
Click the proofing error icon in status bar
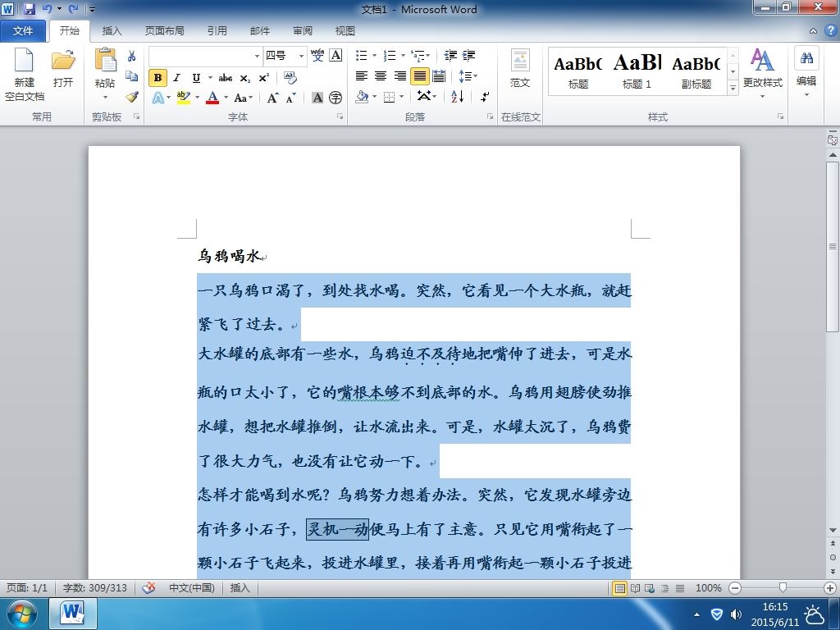(148, 587)
